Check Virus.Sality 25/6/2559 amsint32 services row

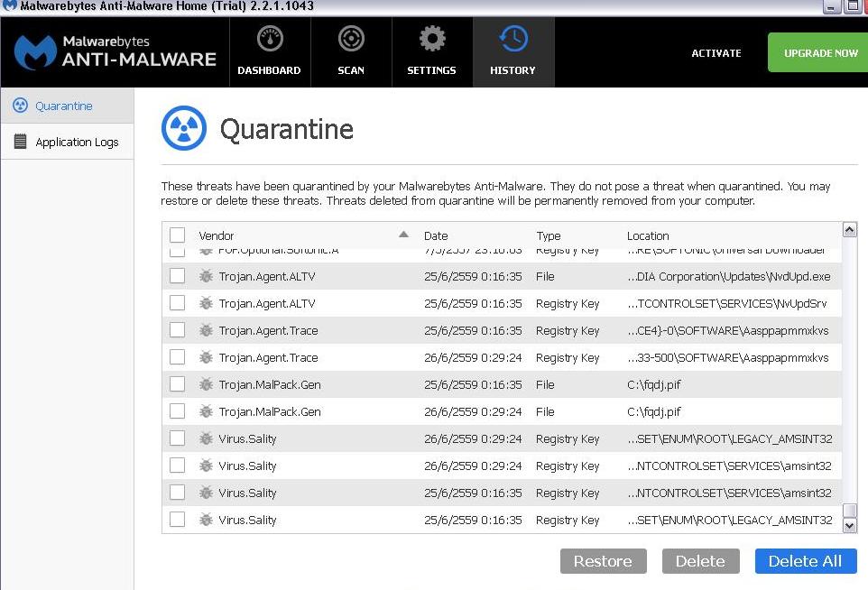coord(177,492)
